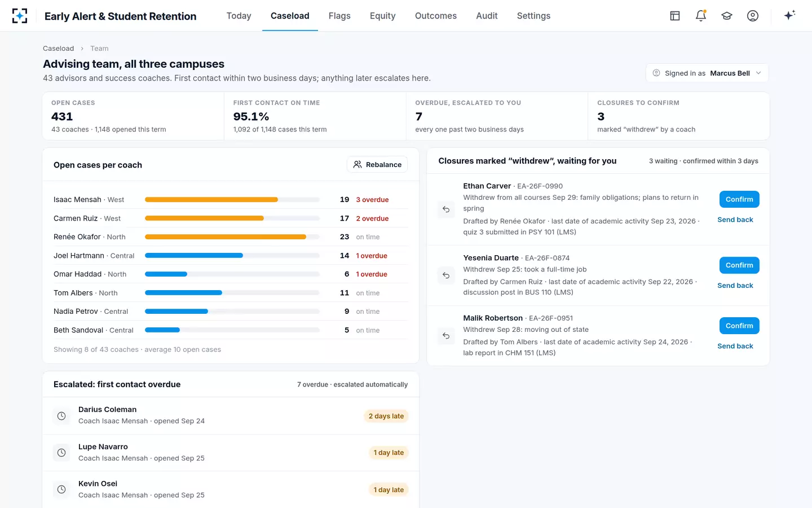
Task: Click the Closures to Confirm card
Action: tap(678, 116)
